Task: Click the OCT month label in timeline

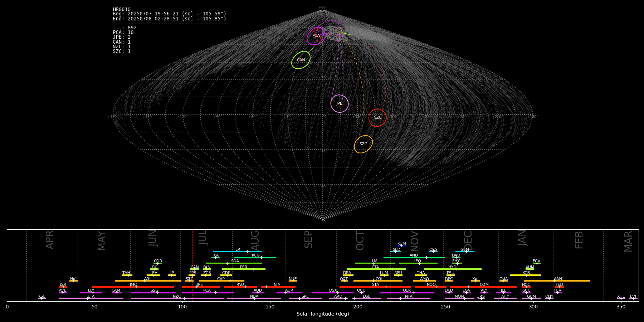Action: tap(360, 240)
